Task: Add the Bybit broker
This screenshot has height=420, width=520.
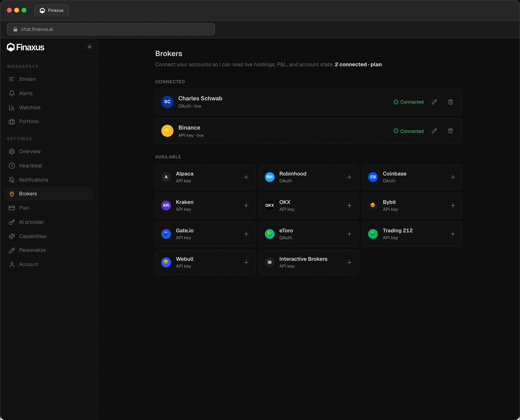Action: point(453,205)
